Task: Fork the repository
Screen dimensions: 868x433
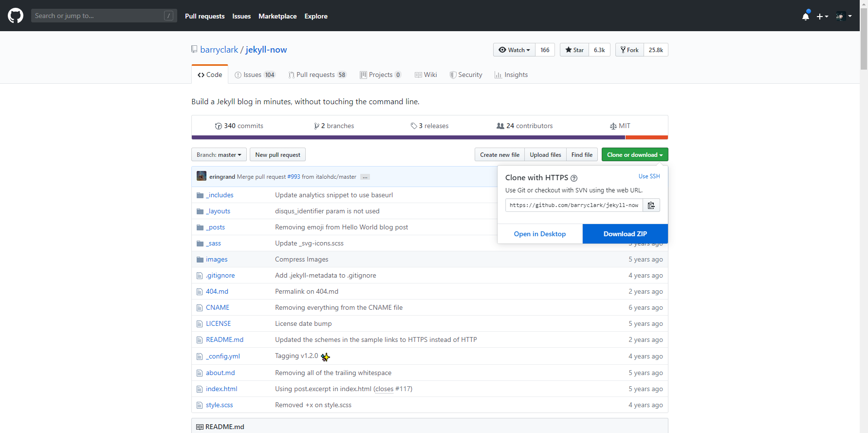Action: [629, 50]
